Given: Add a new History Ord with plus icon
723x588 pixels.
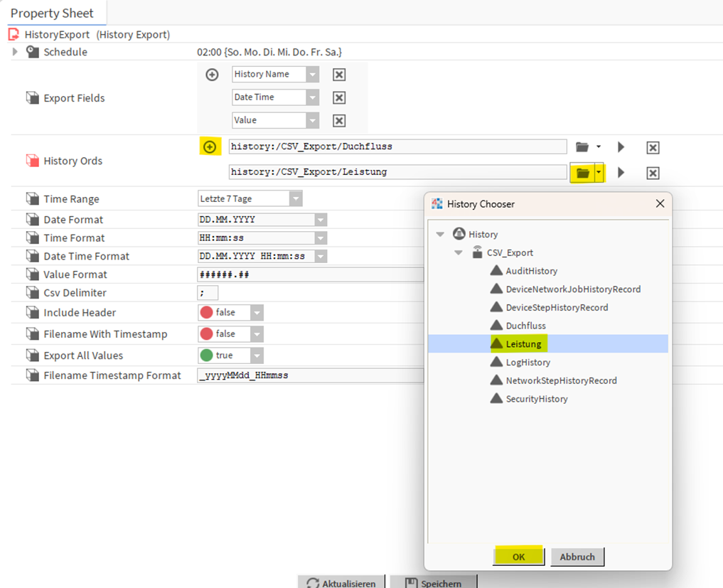Looking at the screenshot, I should [x=210, y=146].
